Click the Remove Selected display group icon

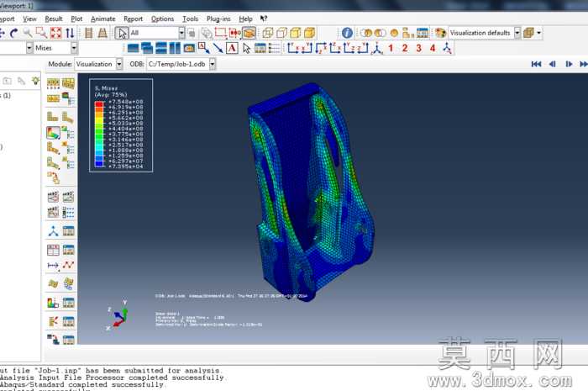pos(380,33)
